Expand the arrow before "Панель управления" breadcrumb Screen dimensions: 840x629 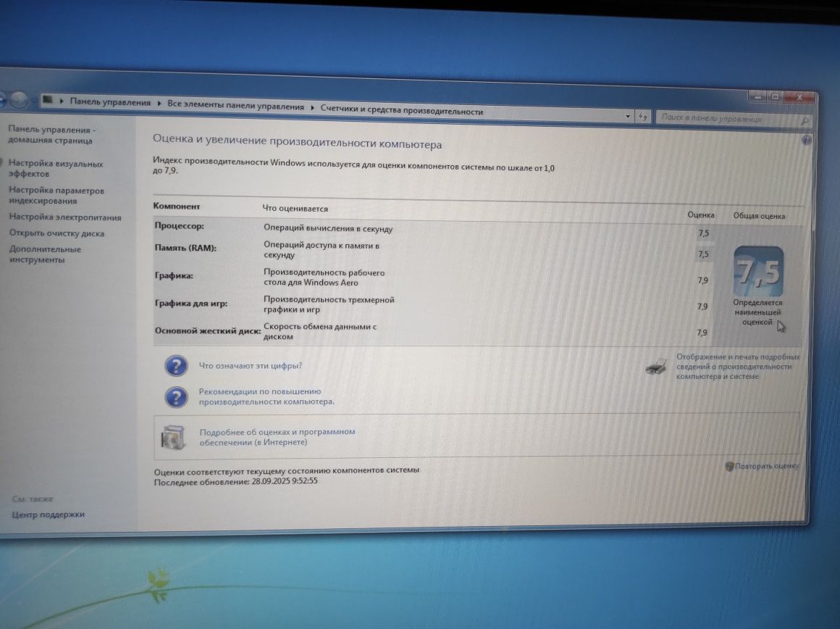pyautogui.click(x=62, y=101)
